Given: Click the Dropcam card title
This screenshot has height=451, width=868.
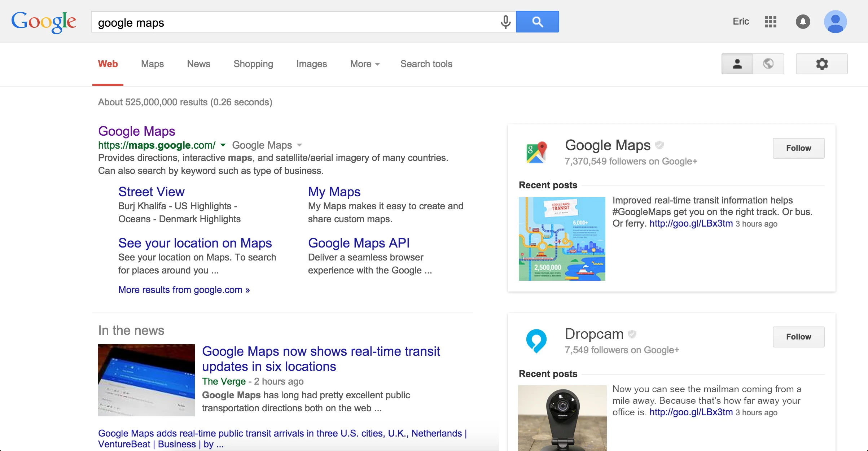Looking at the screenshot, I should tap(594, 334).
